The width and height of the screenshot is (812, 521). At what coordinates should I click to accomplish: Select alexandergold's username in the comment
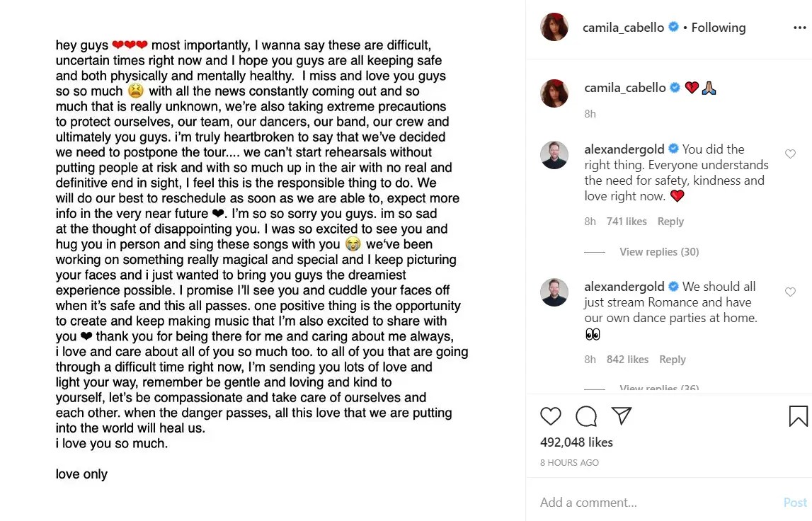(624, 149)
